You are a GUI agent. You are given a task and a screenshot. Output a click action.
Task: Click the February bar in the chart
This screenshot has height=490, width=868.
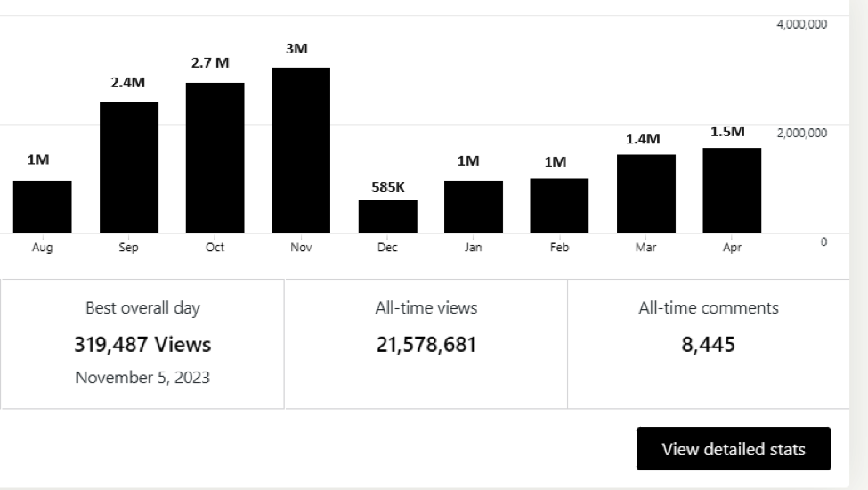click(x=559, y=206)
